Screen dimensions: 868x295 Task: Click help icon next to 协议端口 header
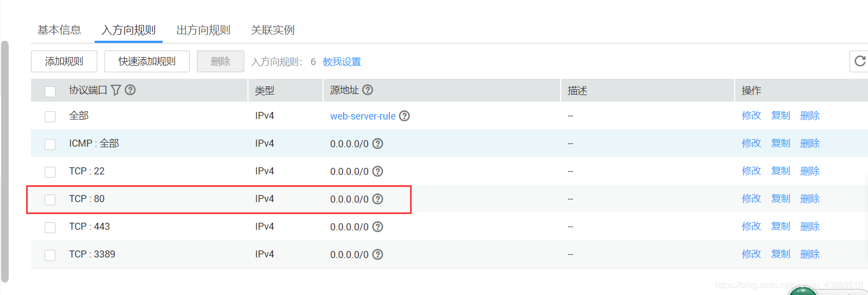point(130,90)
